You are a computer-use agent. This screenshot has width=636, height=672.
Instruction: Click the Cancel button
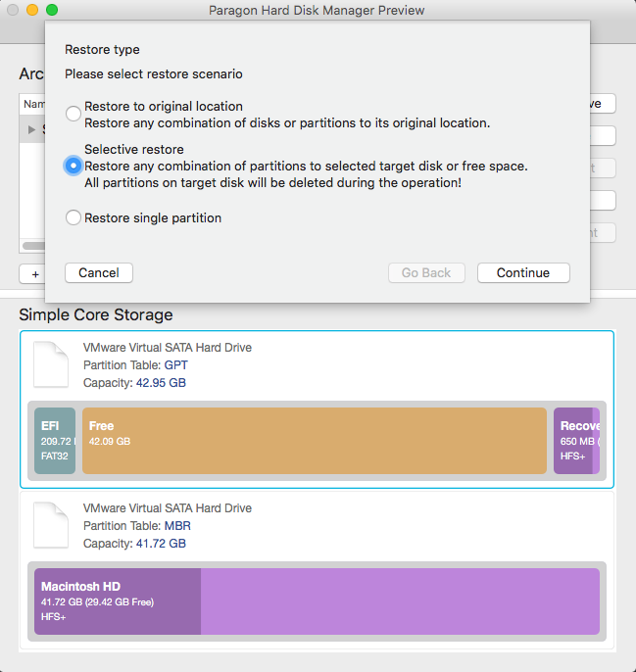click(x=99, y=273)
